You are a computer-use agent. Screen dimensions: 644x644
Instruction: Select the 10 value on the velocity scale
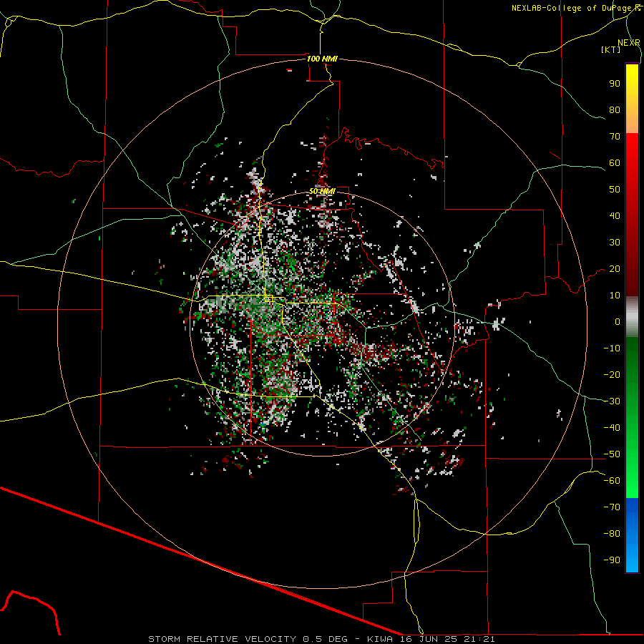click(x=615, y=296)
